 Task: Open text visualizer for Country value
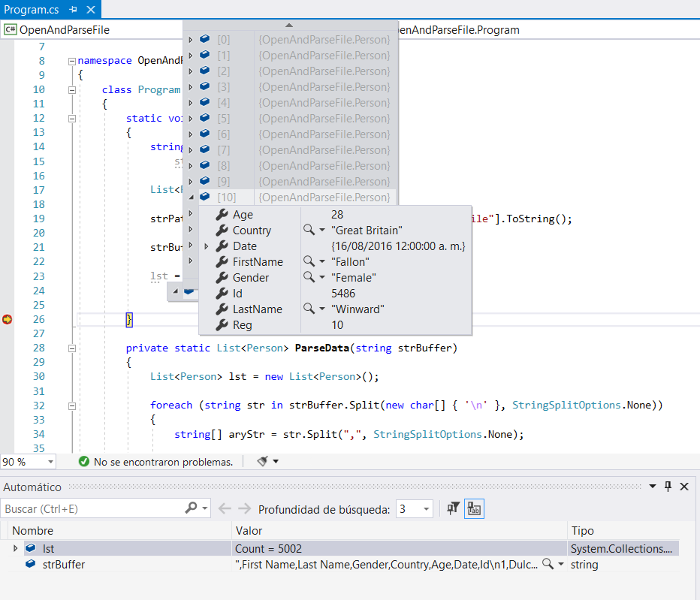click(309, 231)
